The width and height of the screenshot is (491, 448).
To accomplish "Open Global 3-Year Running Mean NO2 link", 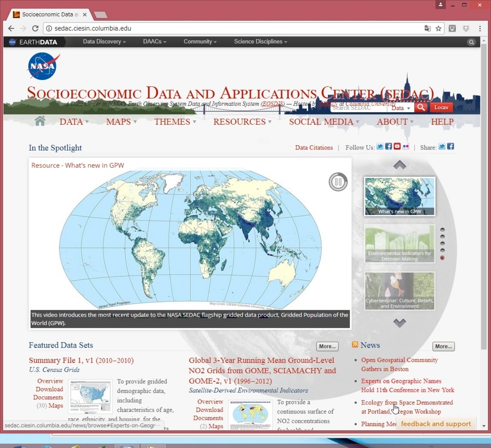I will (x=262, y=370).
